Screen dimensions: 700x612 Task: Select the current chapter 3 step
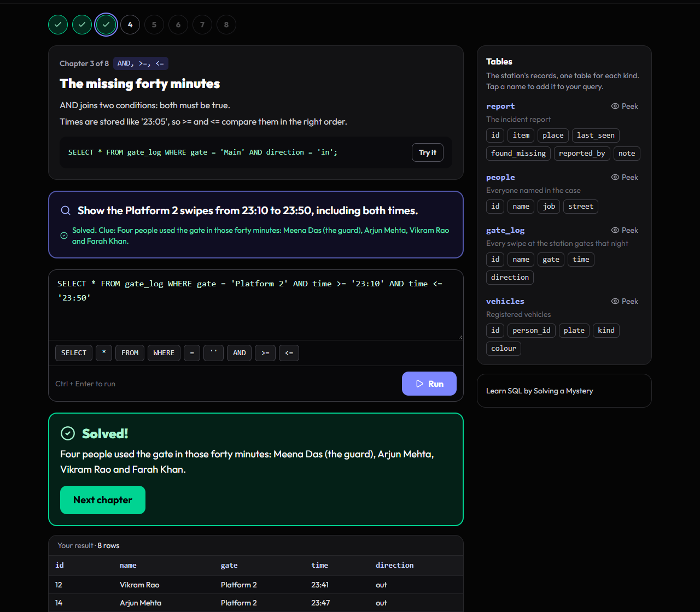pos(106,25)
